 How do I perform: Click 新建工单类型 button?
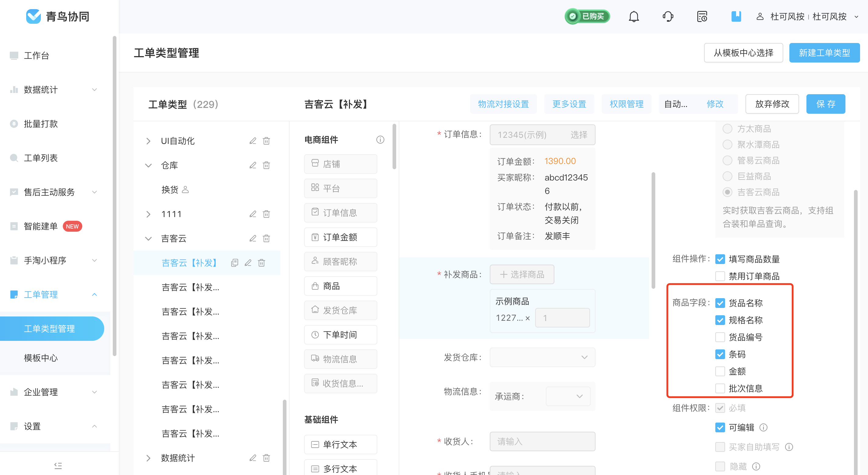coord(824,53)
